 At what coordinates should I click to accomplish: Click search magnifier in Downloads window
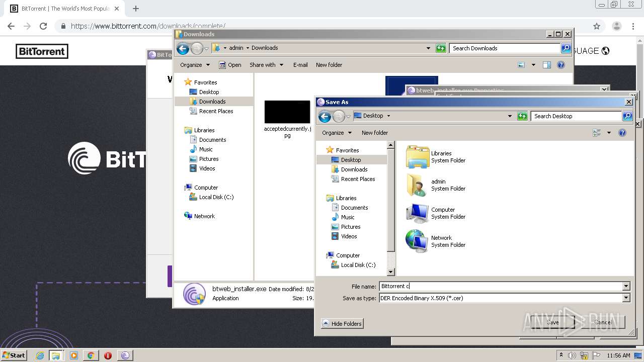(x=566, y=48)
